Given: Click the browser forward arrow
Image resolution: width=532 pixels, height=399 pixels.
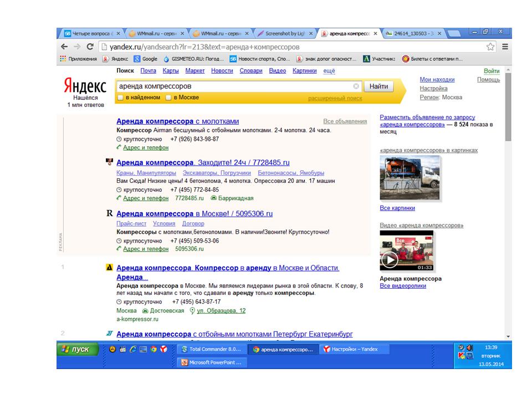Looking at the screenshot, I should point(78,47).
